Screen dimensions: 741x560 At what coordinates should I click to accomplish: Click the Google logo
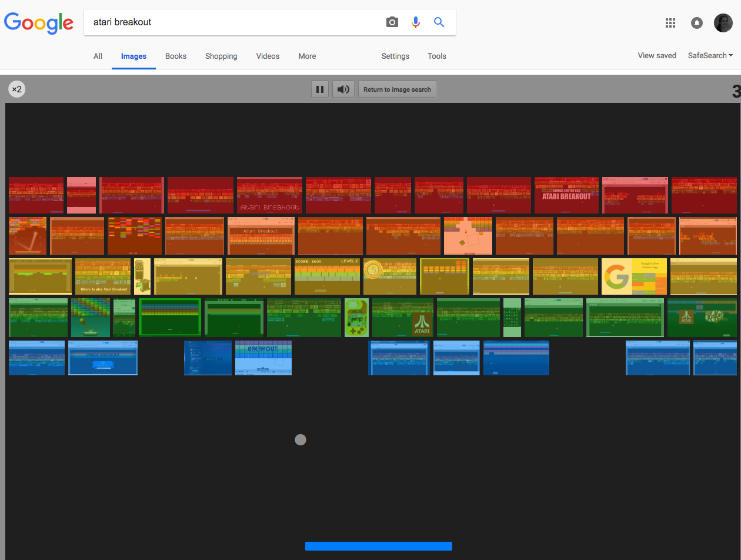[39, 22]
